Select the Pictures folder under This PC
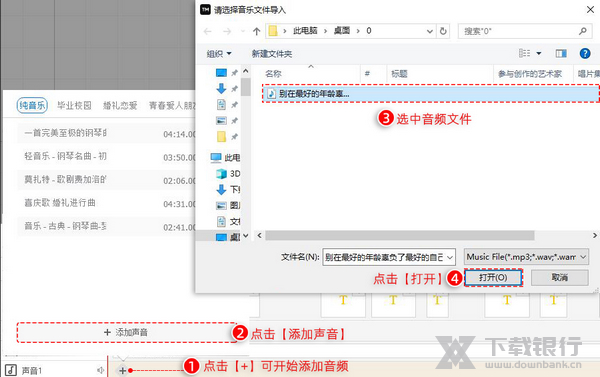 (x=228, y=206)
